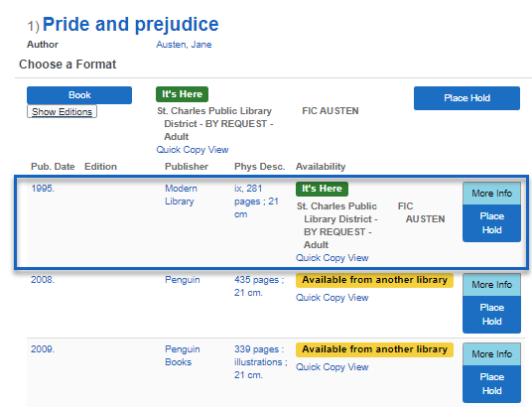This screenshot has height=407, width=532.
Task: Open Quick Copy View below FIC AUSTEN summary
Action: [193, 150]
